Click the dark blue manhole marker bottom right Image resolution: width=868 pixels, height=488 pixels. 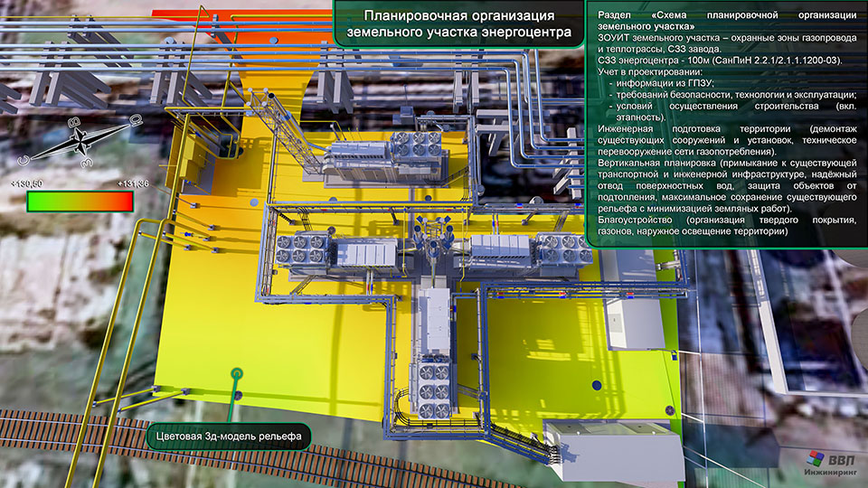[597, 385]
